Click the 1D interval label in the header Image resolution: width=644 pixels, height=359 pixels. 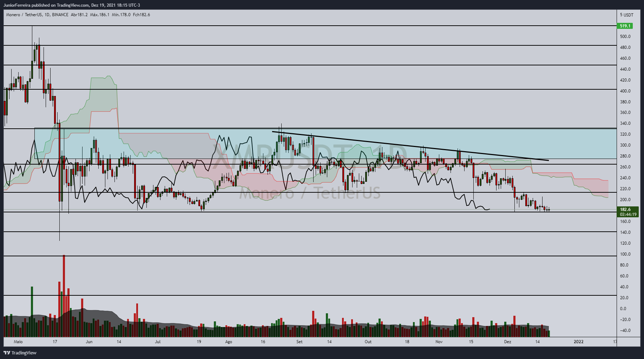pyautogui.click(x=47, y=15)
